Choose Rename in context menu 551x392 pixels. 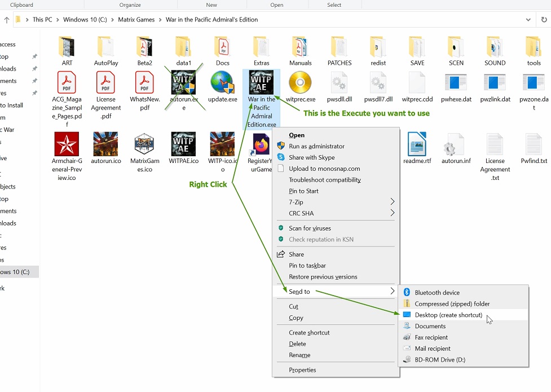tap(336, 355)
